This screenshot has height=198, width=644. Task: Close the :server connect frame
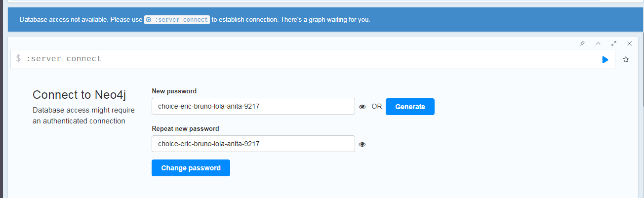pyautogui.click(x=630, y=43)
